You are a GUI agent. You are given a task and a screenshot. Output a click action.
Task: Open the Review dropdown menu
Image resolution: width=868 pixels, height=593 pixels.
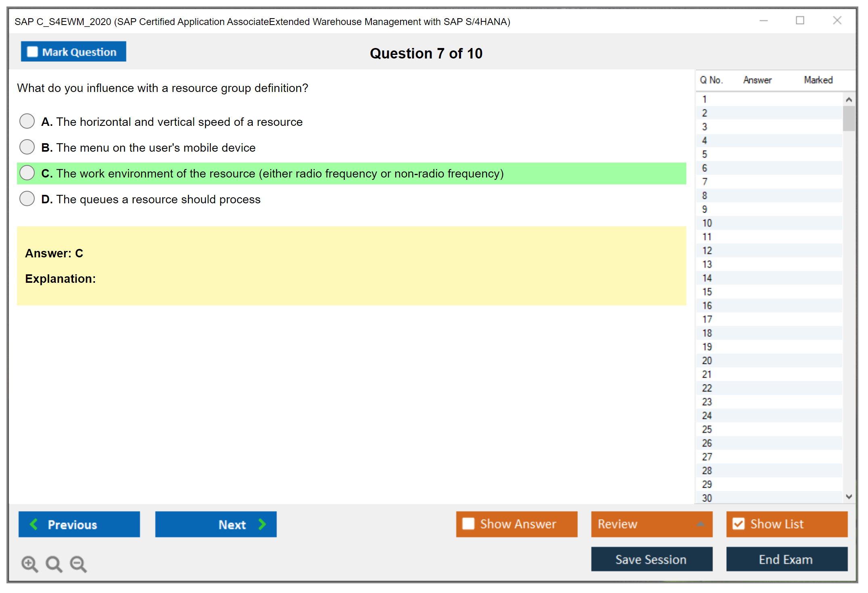click(x=651, y=524)
